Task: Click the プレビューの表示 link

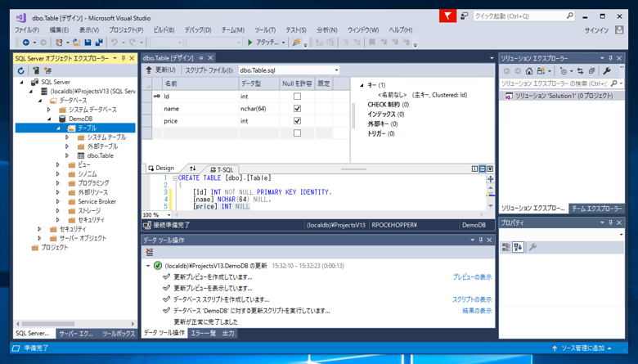Action: pos(472,277)
